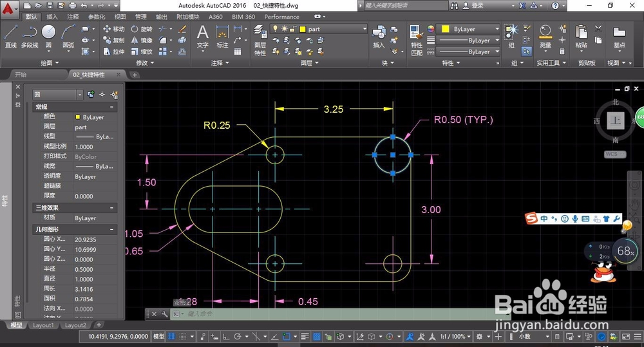Click the Copy (复制) tool
Screen dimensions: 644x347
pos(114,41)
